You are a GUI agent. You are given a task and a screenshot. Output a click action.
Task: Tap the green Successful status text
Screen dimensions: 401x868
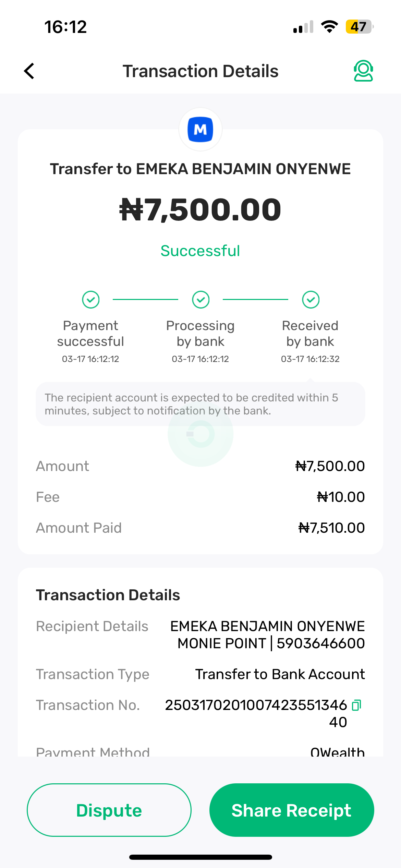tap(200, 251)
